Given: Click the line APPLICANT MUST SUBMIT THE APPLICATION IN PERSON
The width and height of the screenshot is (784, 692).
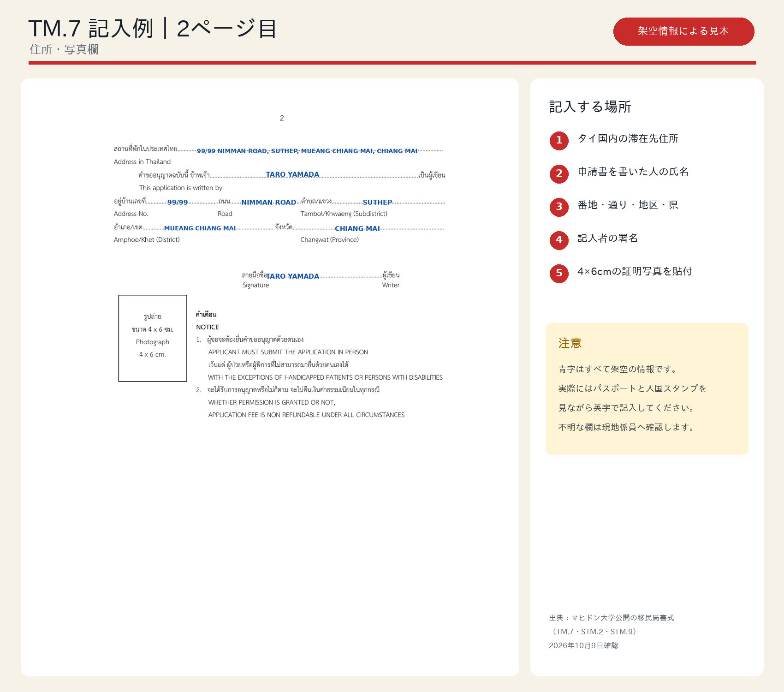Looking at the screenshot, I should tap(288, 352).
